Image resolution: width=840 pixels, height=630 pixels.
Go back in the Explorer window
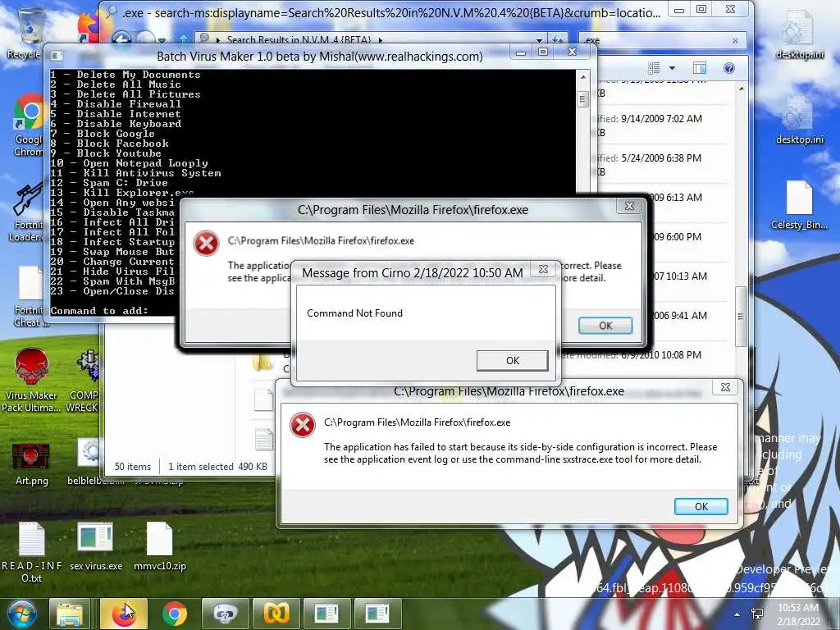pyautogui.click(x=121, y=39)
